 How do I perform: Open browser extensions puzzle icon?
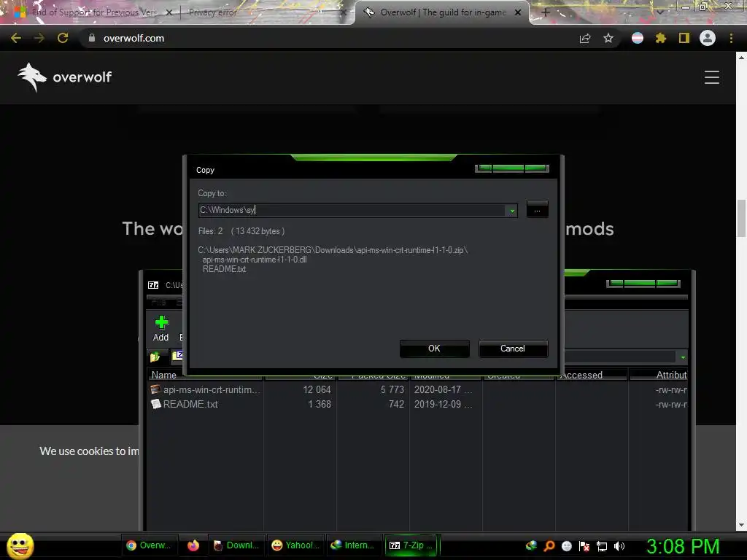(x=661, y=38)
